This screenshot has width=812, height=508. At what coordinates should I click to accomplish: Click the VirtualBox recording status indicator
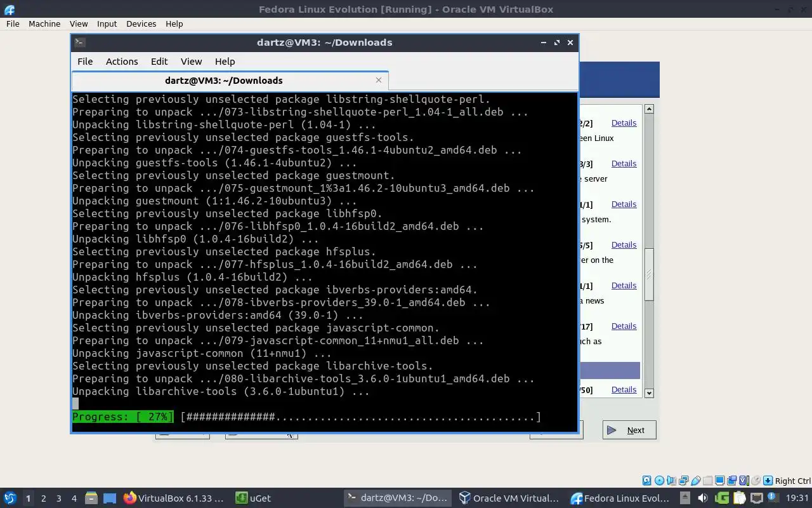tap(731, 481)
